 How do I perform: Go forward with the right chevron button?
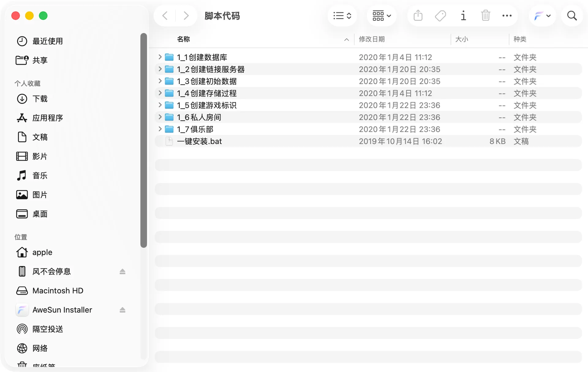pyautogui.click(x=186, y=16)
